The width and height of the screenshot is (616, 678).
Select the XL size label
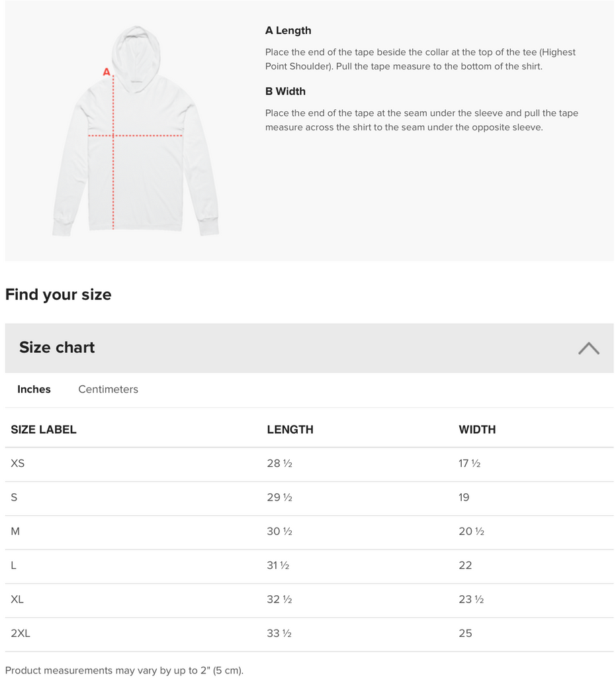coord(17,599)
